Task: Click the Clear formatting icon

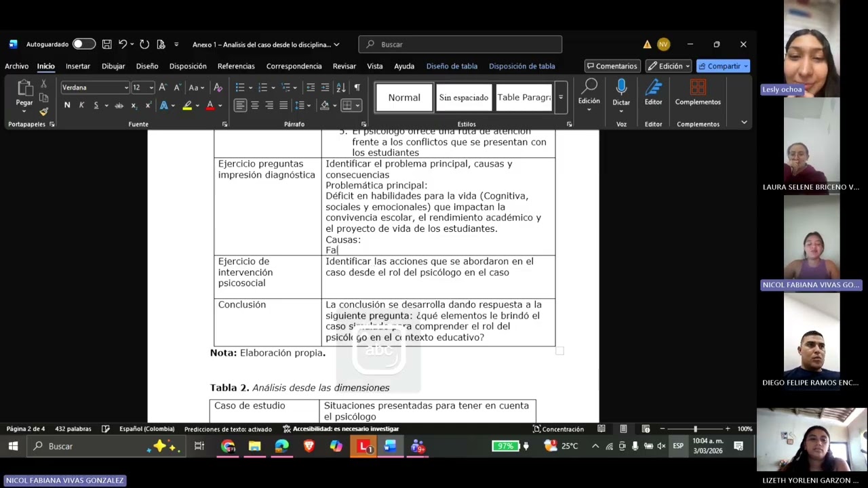Action: pos(218,87)
